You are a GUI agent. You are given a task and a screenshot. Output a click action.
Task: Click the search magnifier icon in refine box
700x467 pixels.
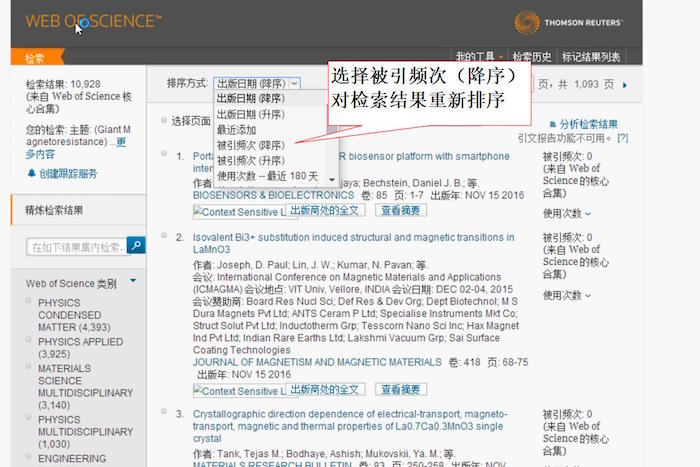pos(136,245)
